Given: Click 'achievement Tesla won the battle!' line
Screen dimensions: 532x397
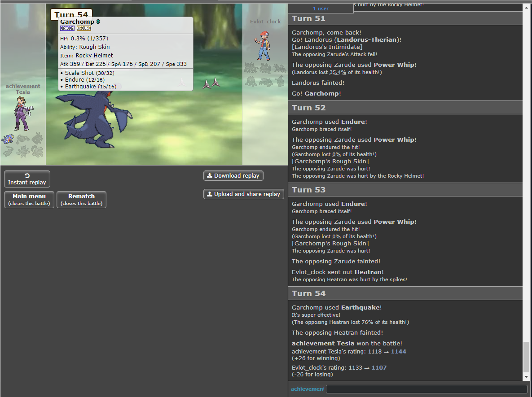Looking at the screenshot, I should pyautogui.click(x=347, y=344).
